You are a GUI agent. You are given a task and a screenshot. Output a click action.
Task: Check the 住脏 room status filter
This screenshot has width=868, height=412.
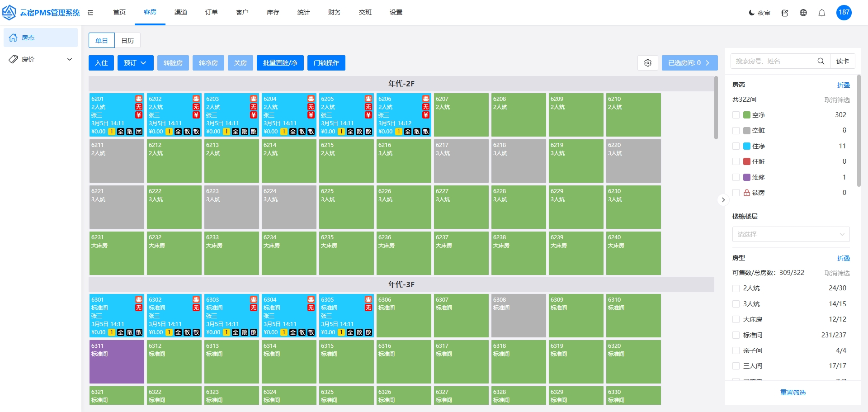[x=736, y=161]
